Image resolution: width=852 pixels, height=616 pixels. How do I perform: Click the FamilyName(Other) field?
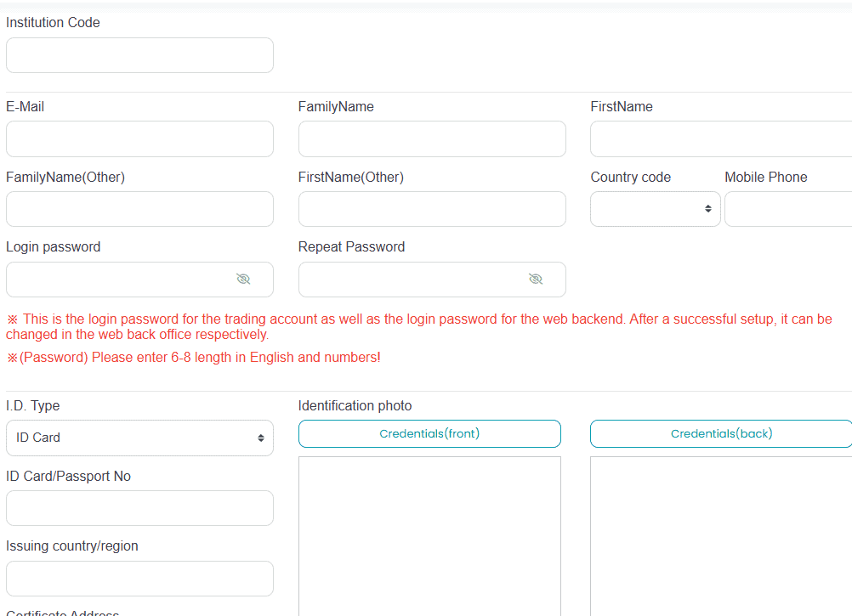139,208
